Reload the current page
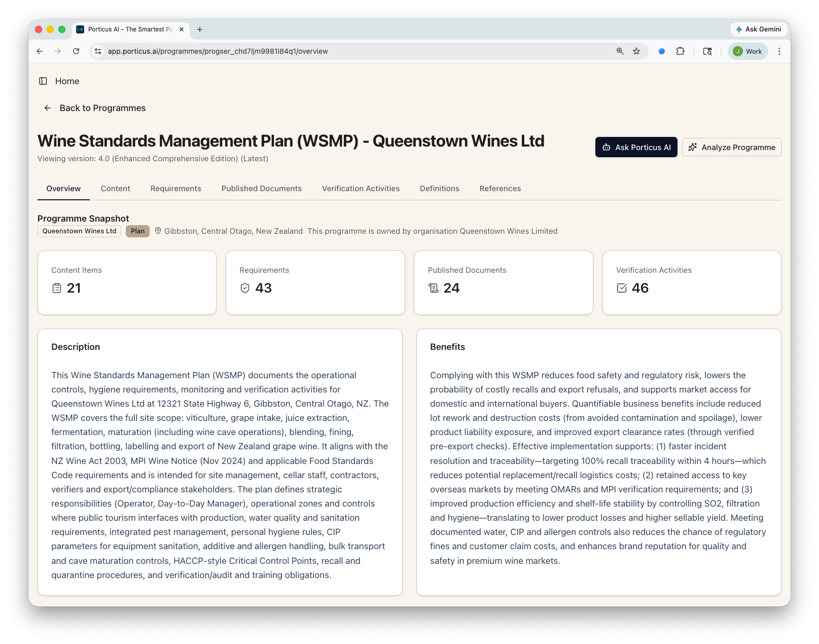The width and height of the screenshot is (819, 644). pos(76,51)
